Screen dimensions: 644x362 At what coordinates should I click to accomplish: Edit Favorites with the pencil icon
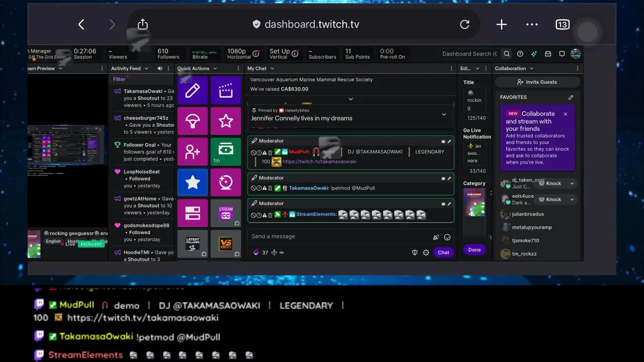click(571, 98)
